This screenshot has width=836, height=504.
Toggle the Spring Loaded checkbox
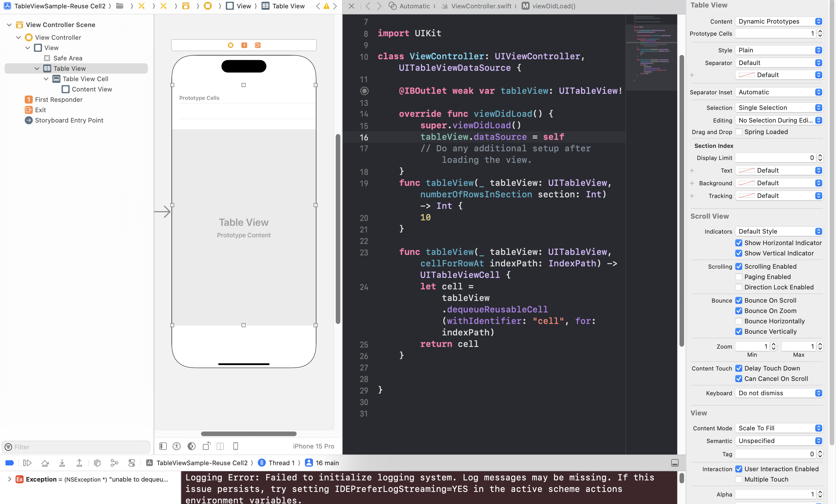point(739,132)
